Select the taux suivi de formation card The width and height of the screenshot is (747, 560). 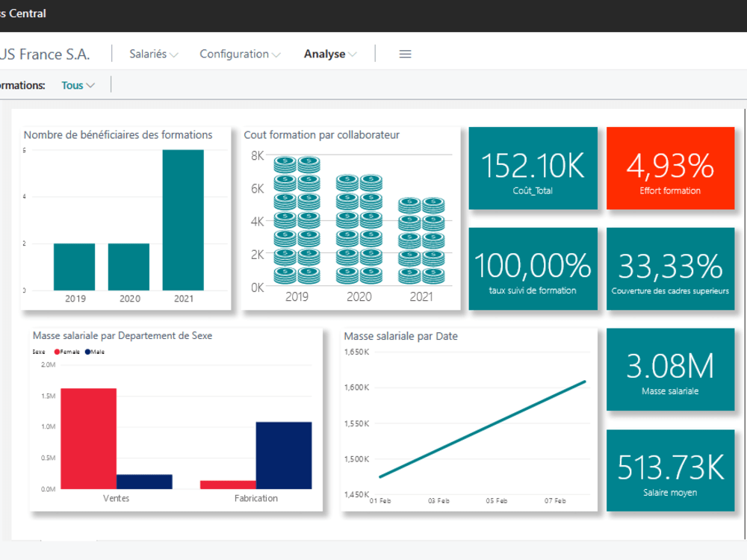[x=533, y=269]
